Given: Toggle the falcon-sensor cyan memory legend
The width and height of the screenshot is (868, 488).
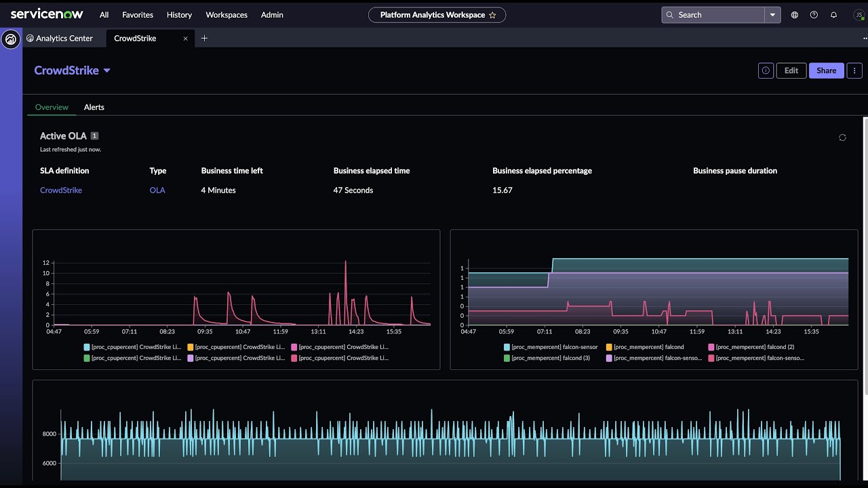Looking at the screenshot, I should pos(551,347).
